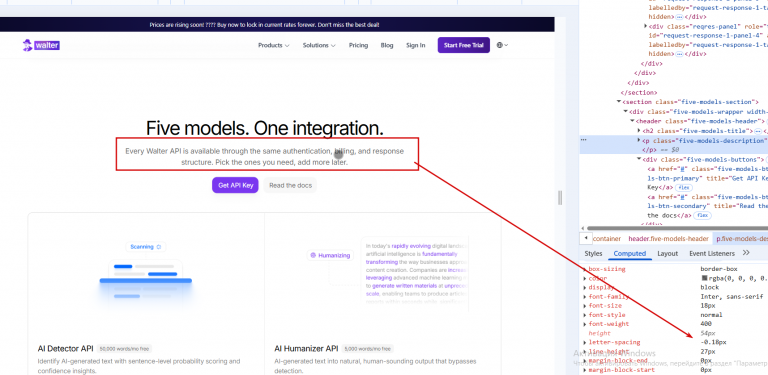The width and height of the screenshot is (768, 375).
Task: Expand the div reqres-panel node
Action: click(646, 26)
